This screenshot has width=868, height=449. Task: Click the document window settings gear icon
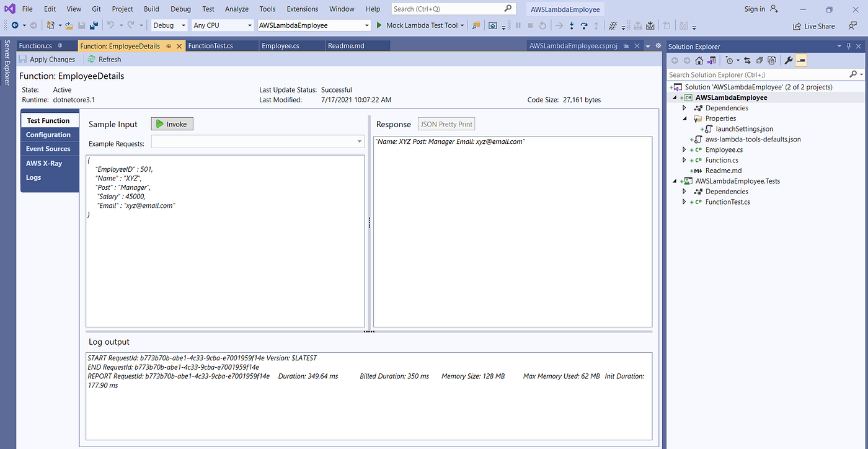point(658,46)
